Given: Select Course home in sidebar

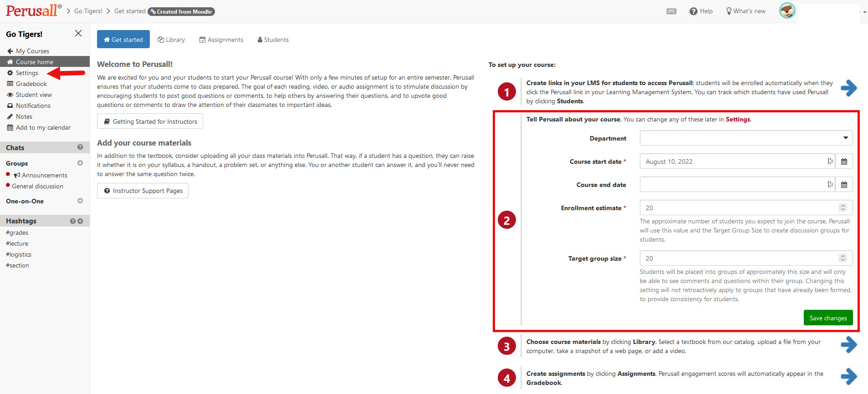Looking at the screenshot, I should 45,62.
